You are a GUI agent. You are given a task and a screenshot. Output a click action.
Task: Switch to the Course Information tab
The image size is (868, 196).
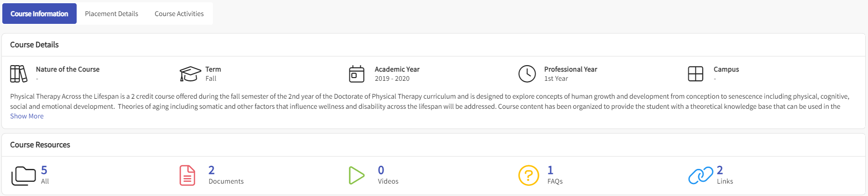coord(39,14)
